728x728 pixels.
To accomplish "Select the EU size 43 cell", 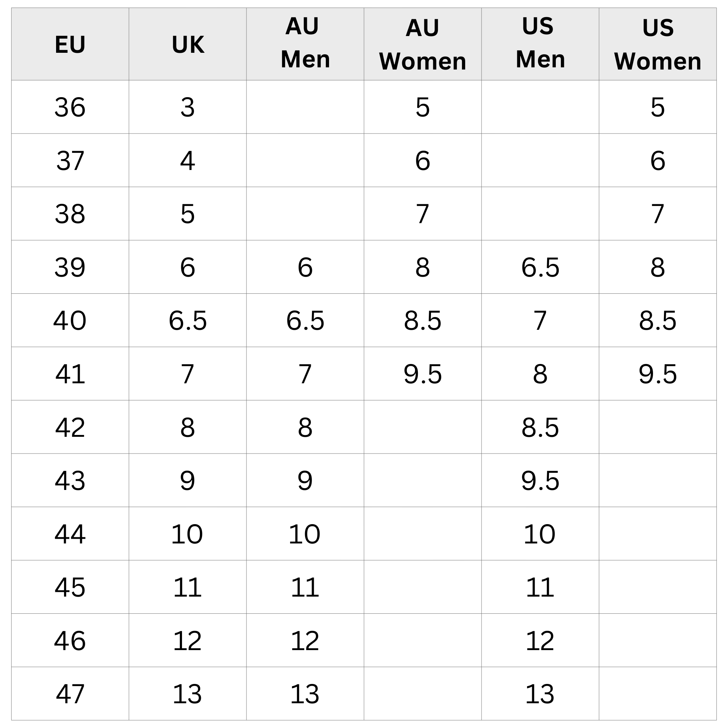I will [x=70, y=480].
